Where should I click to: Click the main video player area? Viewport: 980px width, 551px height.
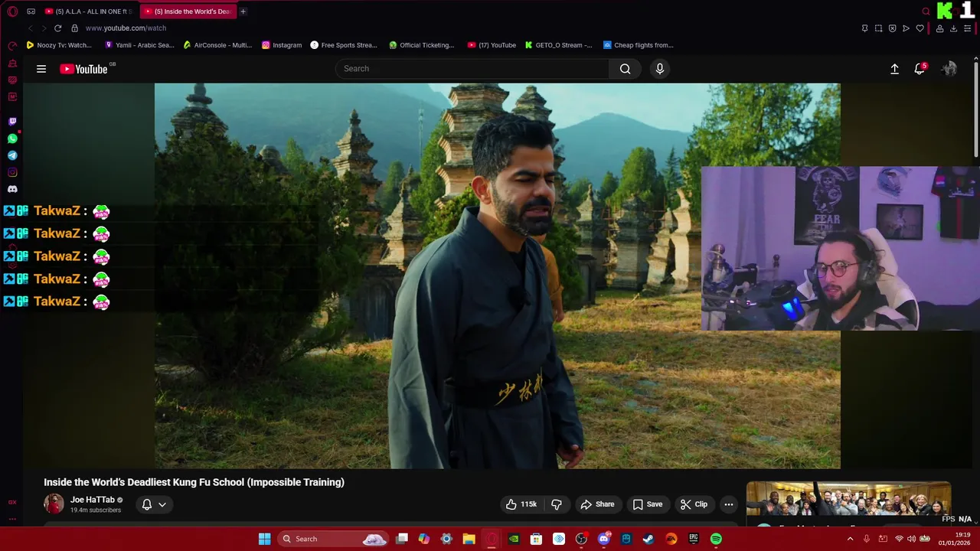click(497, 275)
